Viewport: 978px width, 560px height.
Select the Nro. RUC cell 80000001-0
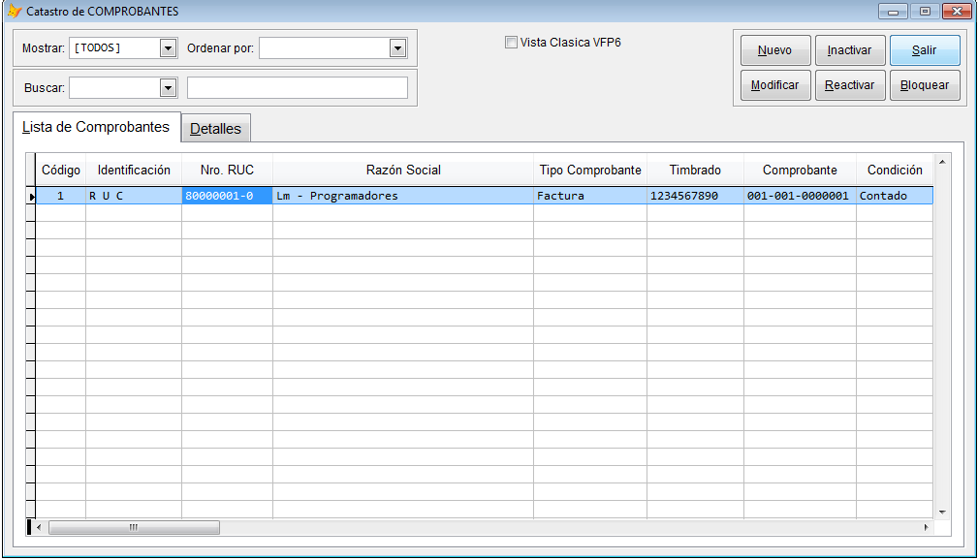(227, 196)
